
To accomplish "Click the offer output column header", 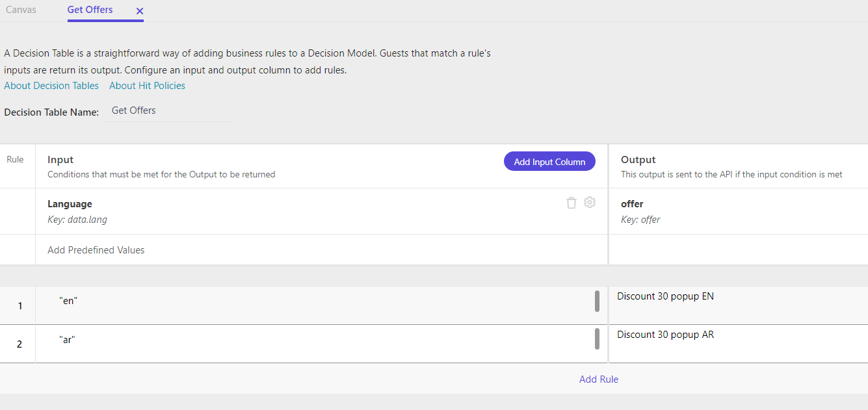I will (x=632, y=203).
